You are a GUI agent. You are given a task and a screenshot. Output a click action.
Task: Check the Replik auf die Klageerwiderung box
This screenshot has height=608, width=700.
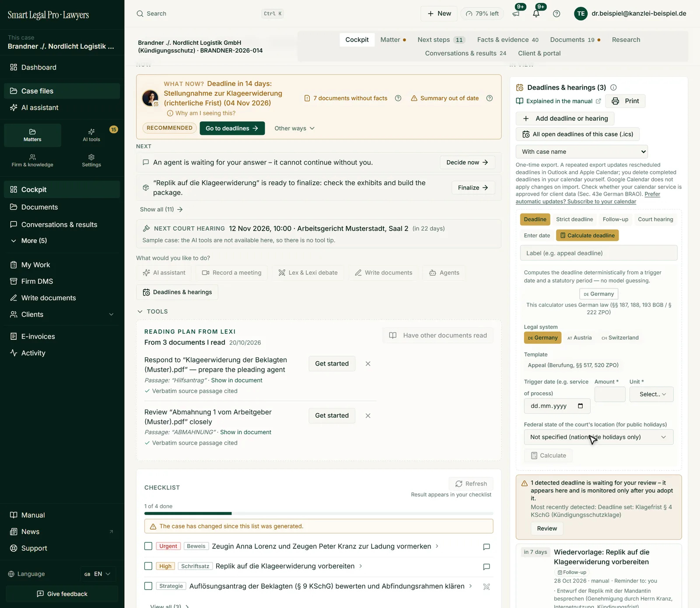click(x=148, y=566)
